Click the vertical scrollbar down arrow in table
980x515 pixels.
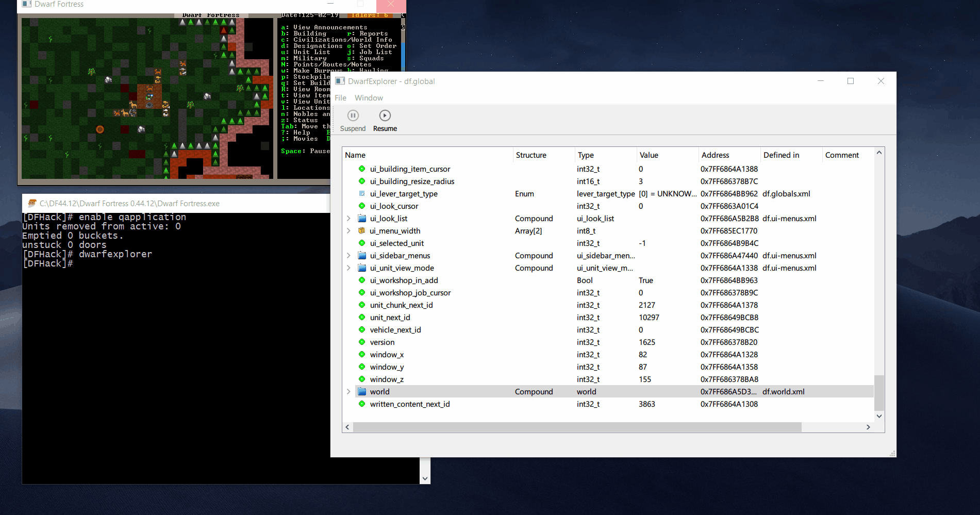click(x=879, y=417)
